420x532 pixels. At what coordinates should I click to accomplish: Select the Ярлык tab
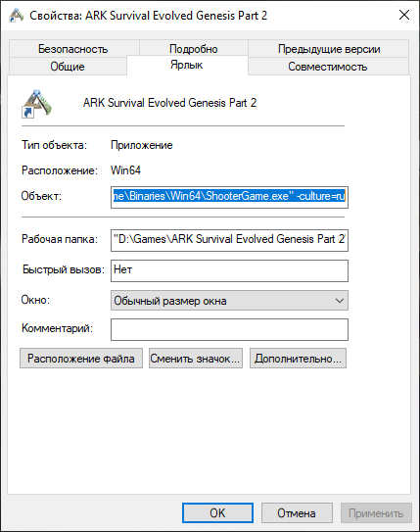[187, 65]
